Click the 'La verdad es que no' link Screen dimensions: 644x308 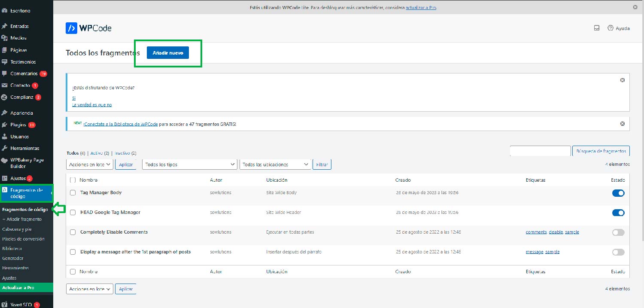(x=92, y=105)
